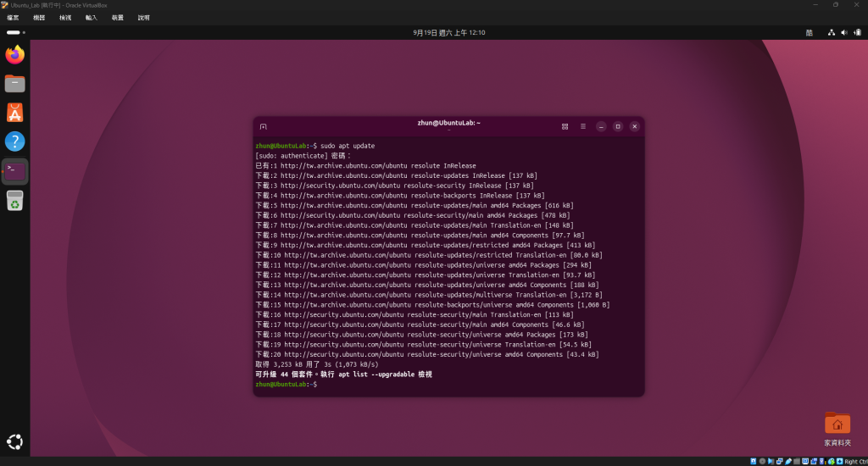The image size is (868, 466).
Task: Open the terminal hamburger menu
Action: tap(583, 127)
